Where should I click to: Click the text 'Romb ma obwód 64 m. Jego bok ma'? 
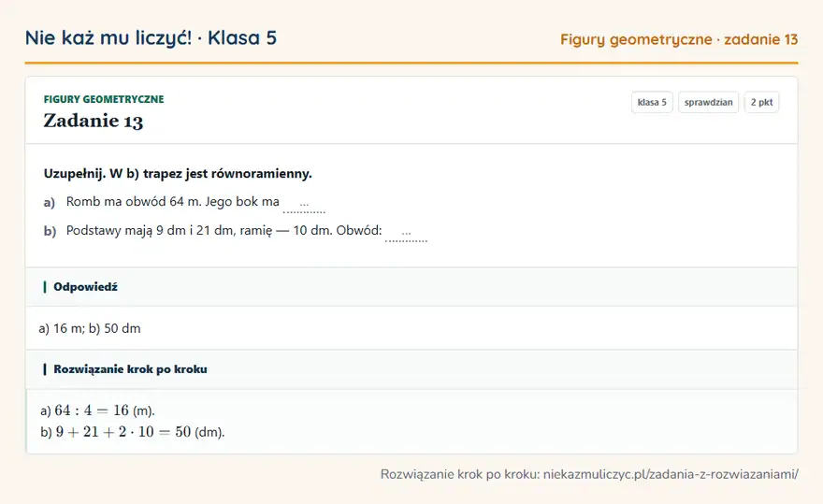(x=173, y=202)
